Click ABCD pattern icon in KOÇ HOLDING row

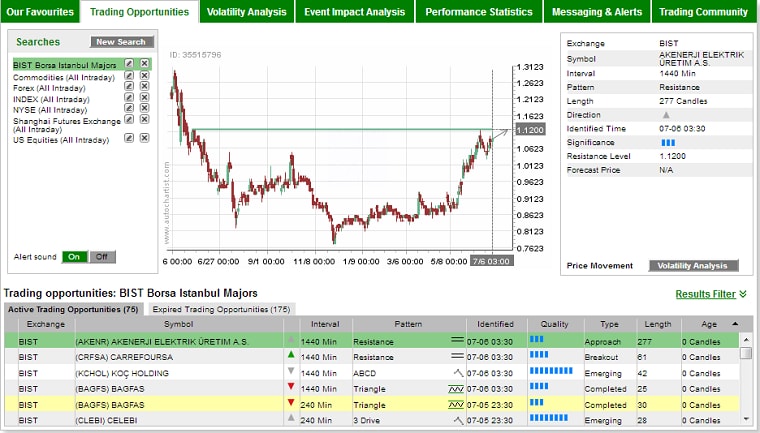click(458, 373)
